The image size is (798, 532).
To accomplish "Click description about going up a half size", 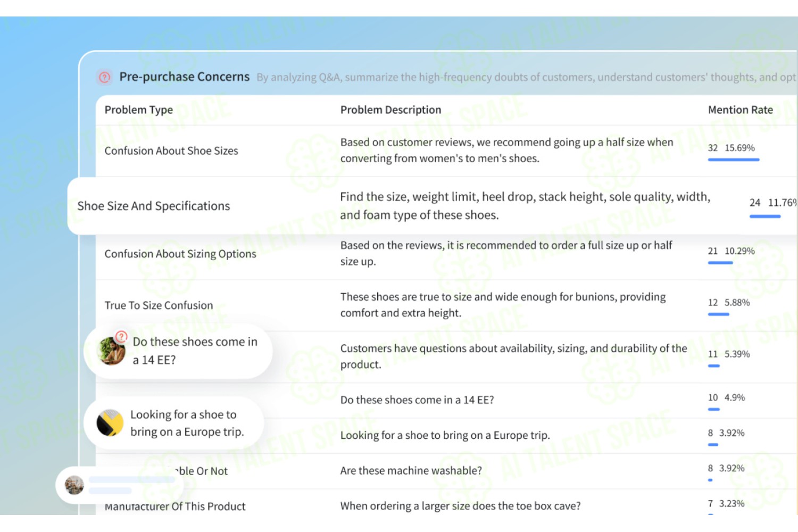I will pos(507,151).
